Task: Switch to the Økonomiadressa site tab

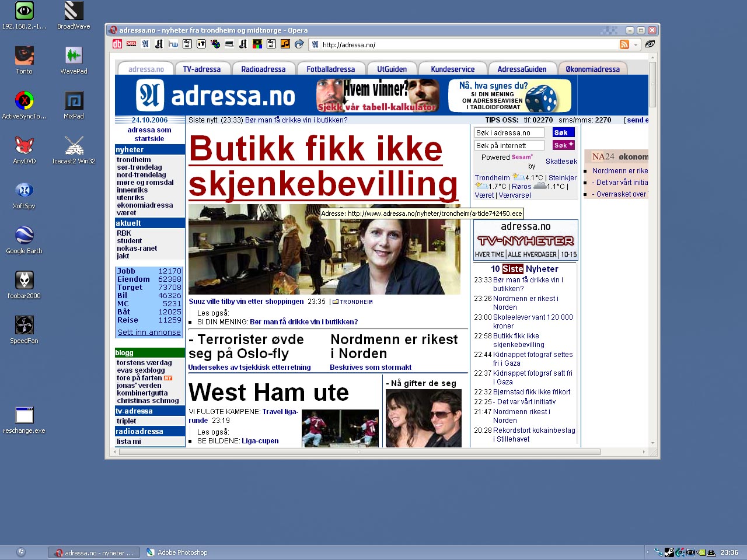Action: click(593, 69)
